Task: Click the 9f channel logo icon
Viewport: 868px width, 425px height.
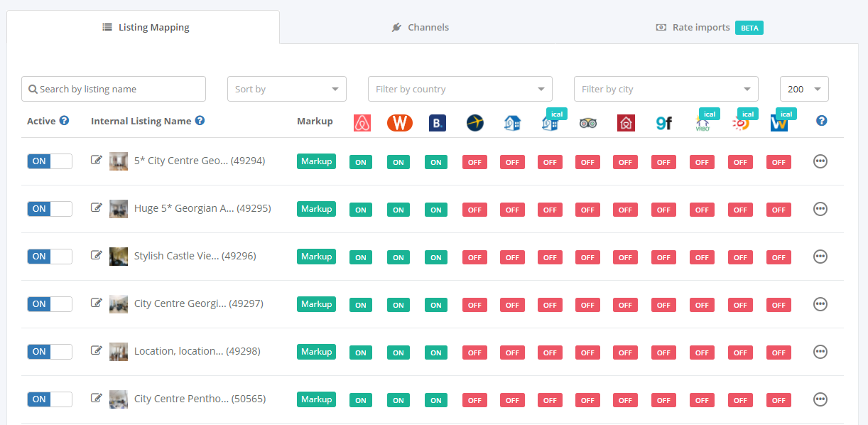Action: point(663,123)
